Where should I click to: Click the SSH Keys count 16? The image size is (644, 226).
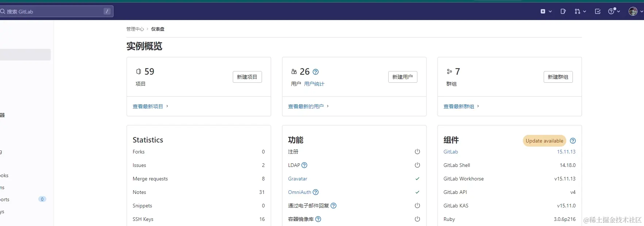point(262,219)
